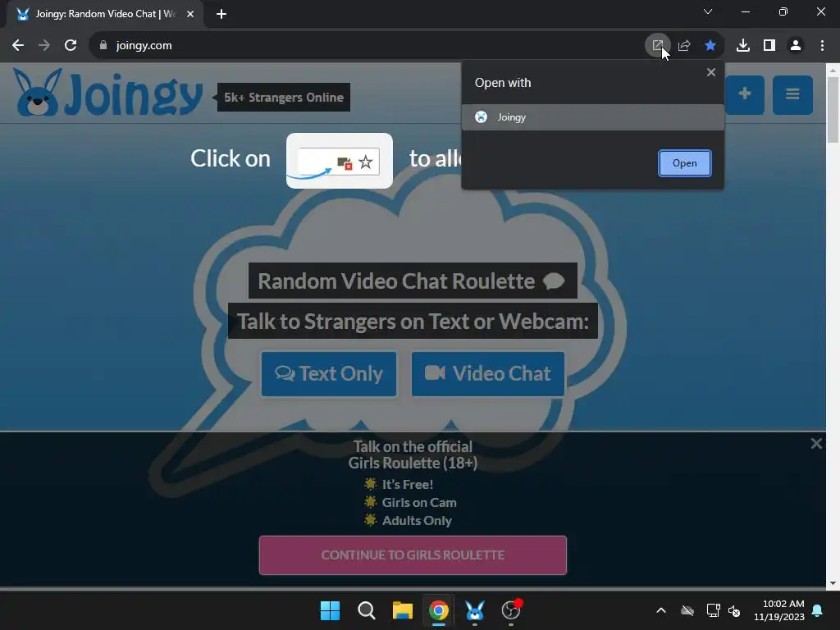The image size is (840, 630).
Task: Click the share this page icon
Action: tap(683, 46)
